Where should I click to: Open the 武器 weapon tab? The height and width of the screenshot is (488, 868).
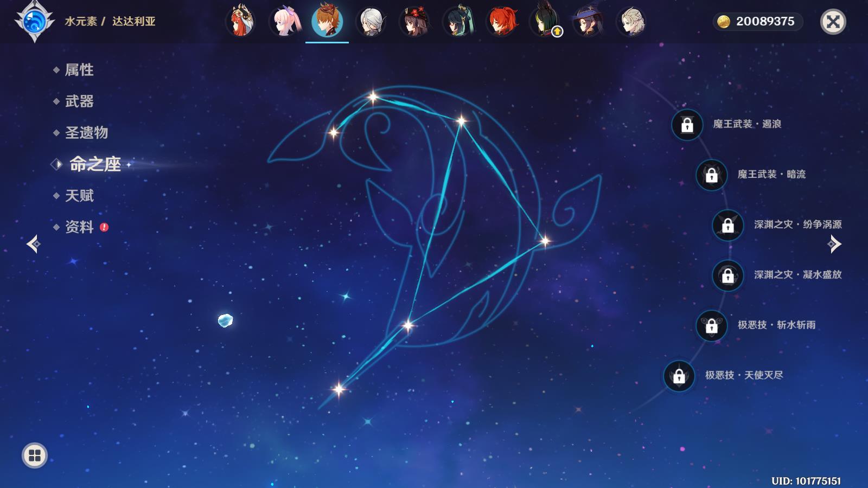pos(79,101)
